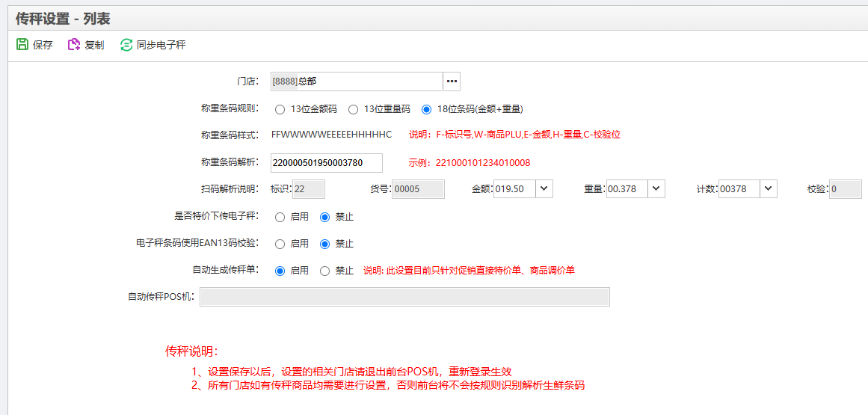Expand the 金额 dropdown arrow
The width and height of the screenshot is (868, 415).
[544, 188]
